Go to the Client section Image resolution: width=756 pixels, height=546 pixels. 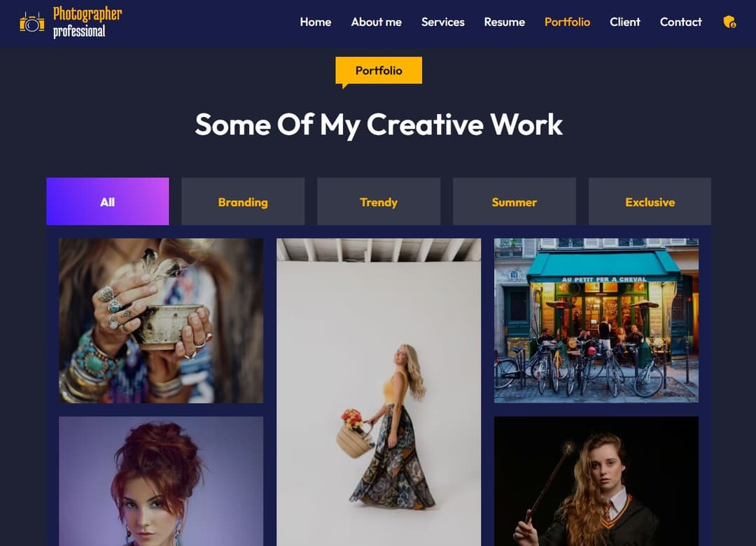click(x=625, y=22)
